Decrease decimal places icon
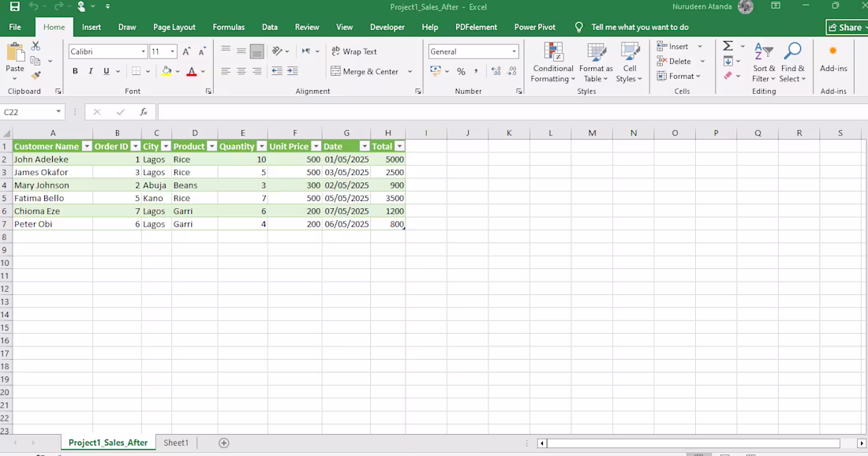This screenshot has height=456, width=868. (512, 71)
